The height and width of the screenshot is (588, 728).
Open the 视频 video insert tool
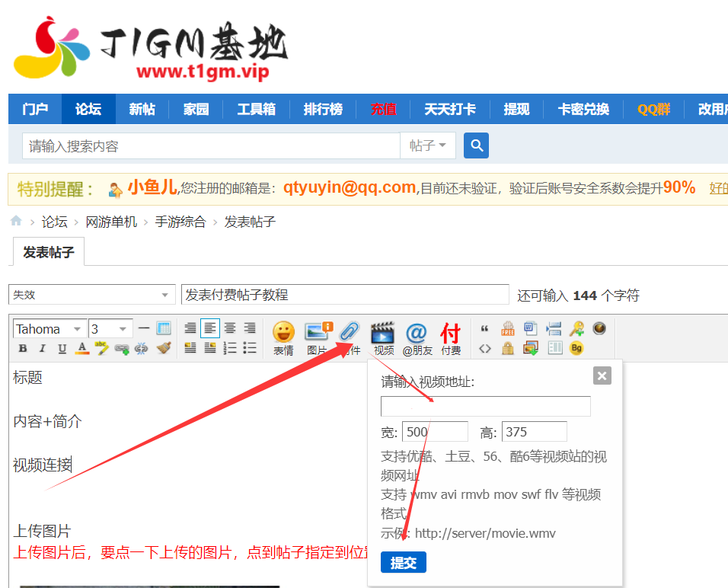coord(383,333)
